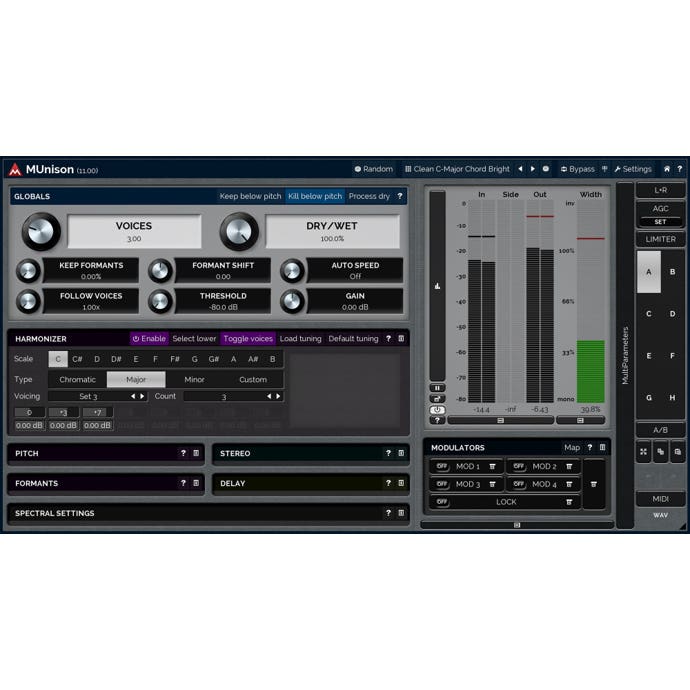The width and height of the screenshot is (690, 690).
Task: Click Count previous arrow
Action: click(x=269, y=396)
